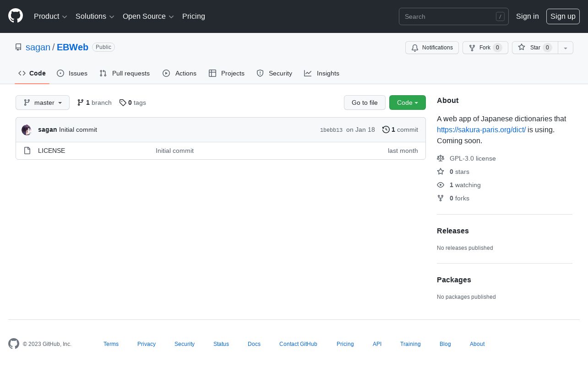Screen dimensions: 588x372
Task: Fork the repository with Fork button
Action: (x=485, y=48)
